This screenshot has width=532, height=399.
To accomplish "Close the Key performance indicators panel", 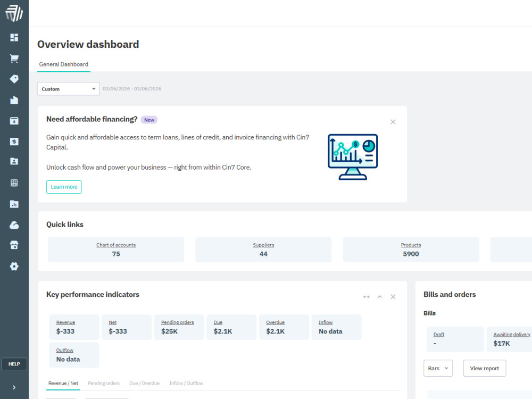I will coord(393,297).
